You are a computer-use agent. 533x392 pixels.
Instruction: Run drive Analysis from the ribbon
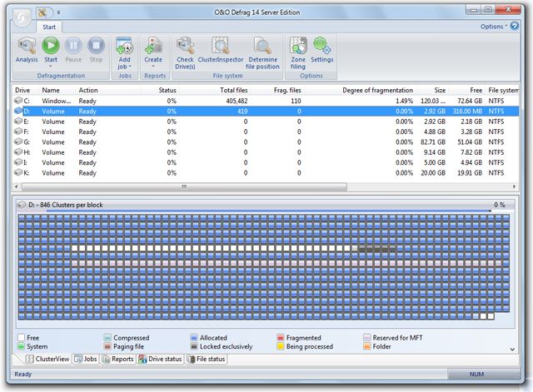27,50
